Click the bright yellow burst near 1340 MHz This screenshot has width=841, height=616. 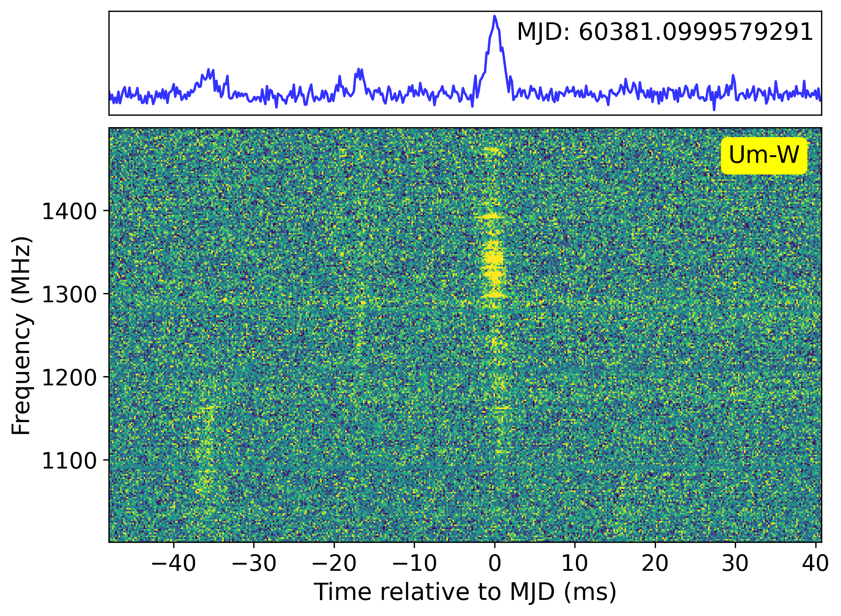click(493, 260)
